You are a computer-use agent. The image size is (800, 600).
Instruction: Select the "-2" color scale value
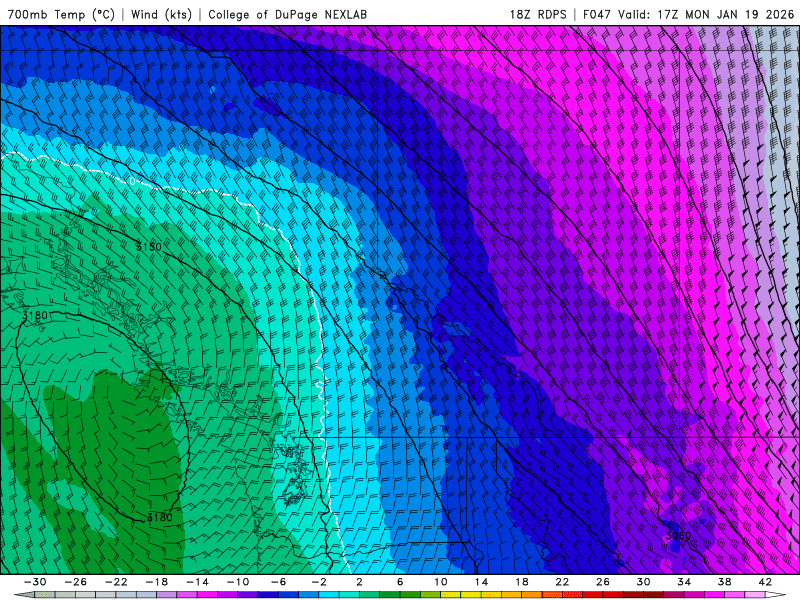[x=319, y=582]
